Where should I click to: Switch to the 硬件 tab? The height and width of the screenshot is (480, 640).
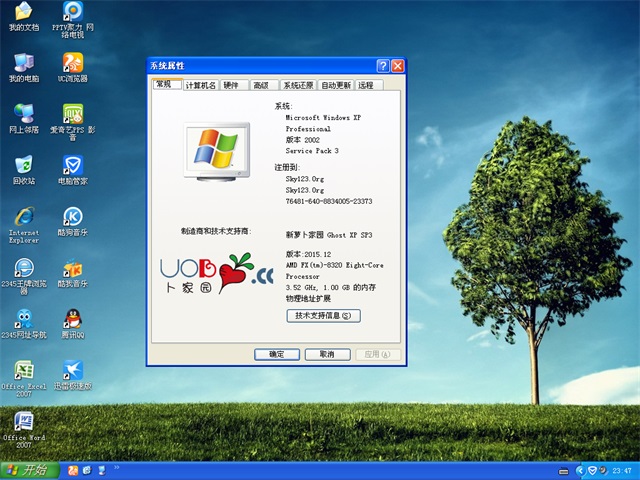[232, 86]
